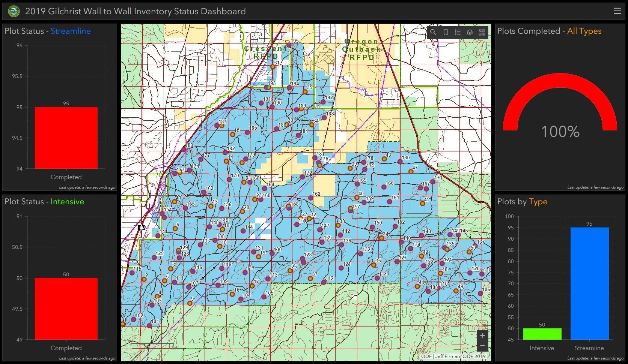Click the red 100% gauge arc
Image resolution: width=628 pixels, height=364 pixels.
560,81
